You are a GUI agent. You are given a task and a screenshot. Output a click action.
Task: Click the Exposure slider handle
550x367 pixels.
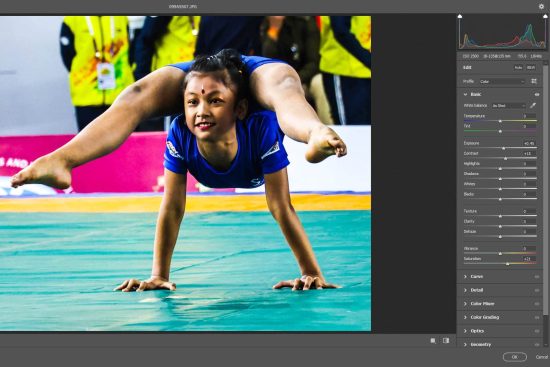coord(504,148)
